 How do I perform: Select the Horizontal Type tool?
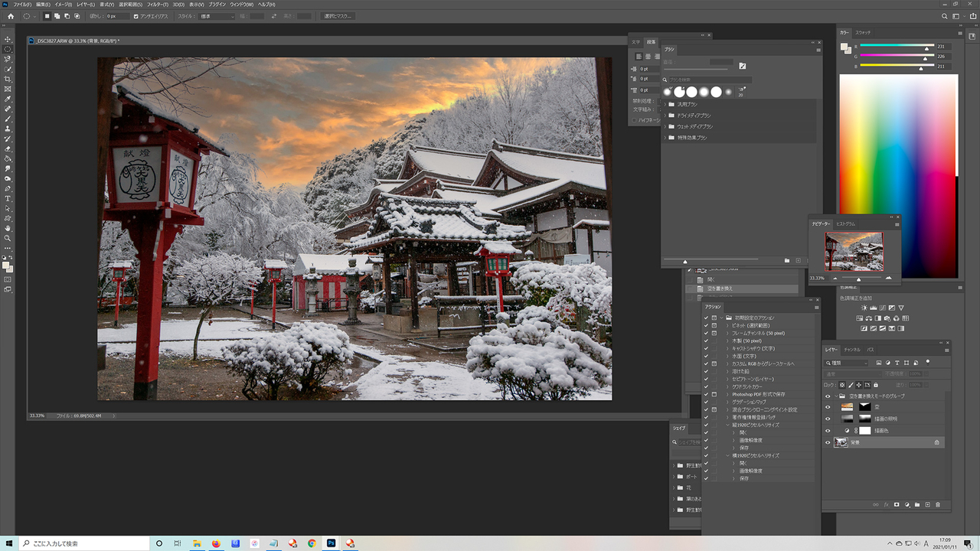coord(8,198)
